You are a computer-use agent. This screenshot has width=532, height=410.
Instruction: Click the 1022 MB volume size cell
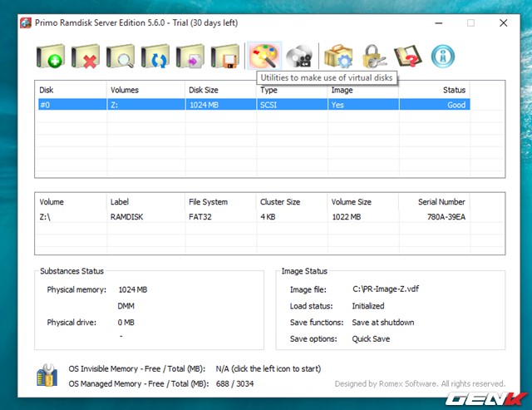[346, 217]
